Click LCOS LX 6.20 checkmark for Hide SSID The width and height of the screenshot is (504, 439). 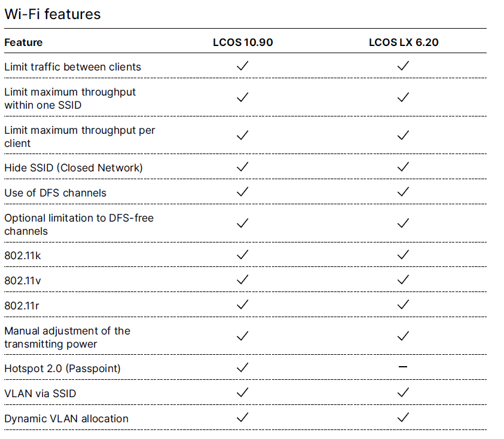[403, 167]
